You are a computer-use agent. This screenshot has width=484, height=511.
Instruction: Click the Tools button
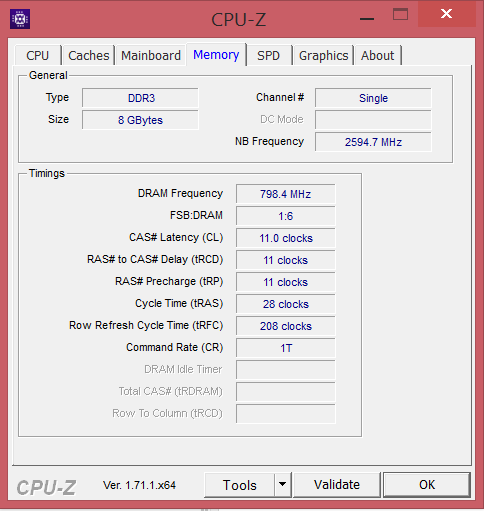(x=240, y=485)
